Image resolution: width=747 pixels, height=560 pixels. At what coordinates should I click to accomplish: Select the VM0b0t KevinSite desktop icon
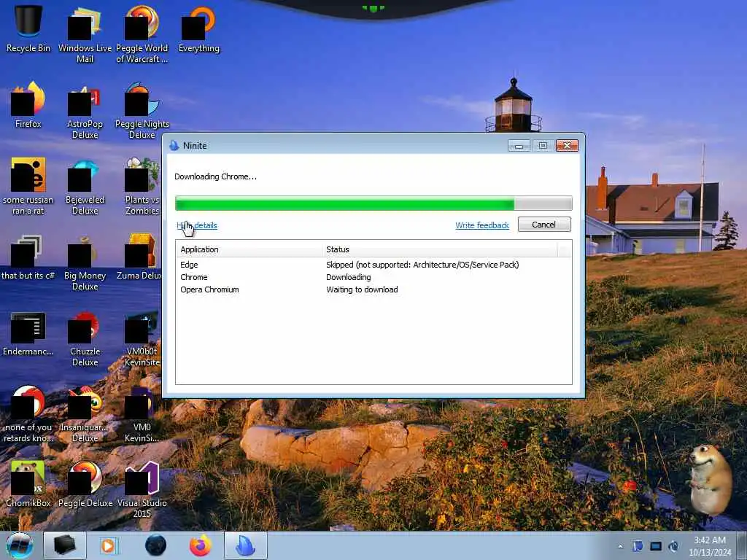click(x=142, y=338)
